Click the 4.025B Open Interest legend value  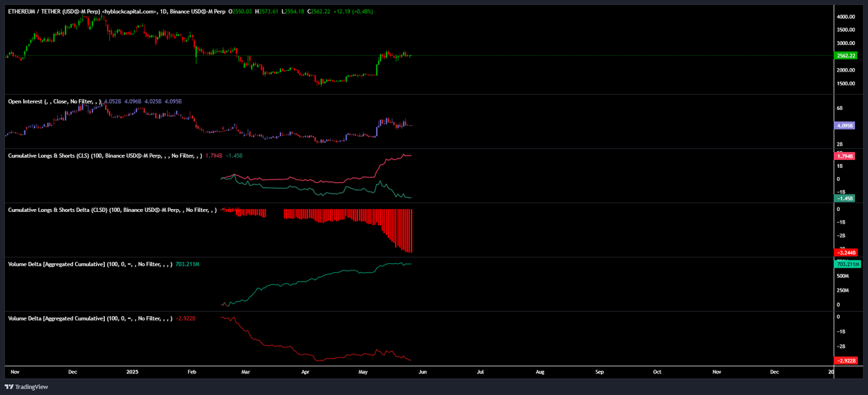tap(155, 102)
